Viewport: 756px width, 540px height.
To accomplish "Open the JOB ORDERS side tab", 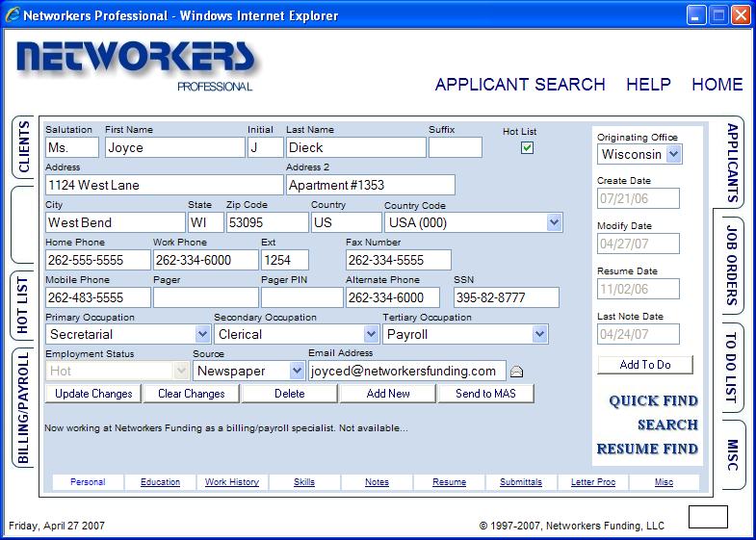I will pyautogui.click(x=732, y=265).
